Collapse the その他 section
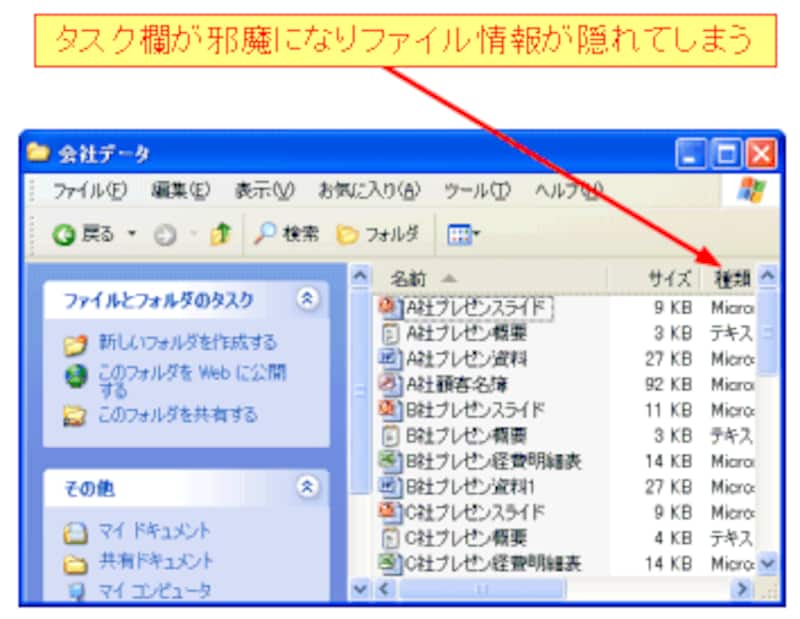This screenshot has height=619, width=800. [x=307, y=487]
